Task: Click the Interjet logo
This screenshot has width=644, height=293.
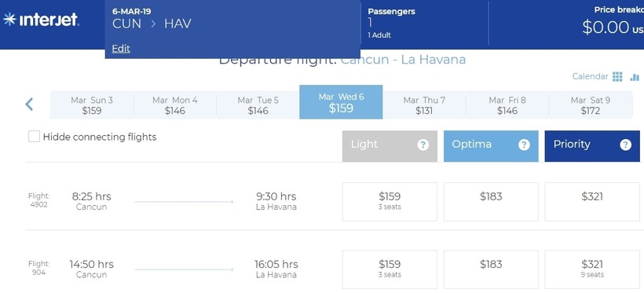Action: 41,20
